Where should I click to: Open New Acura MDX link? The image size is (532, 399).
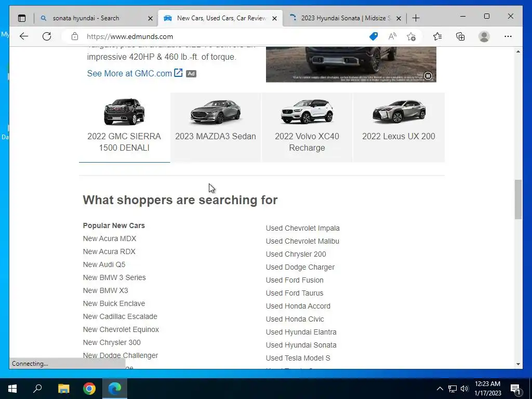tap(110, 238)
